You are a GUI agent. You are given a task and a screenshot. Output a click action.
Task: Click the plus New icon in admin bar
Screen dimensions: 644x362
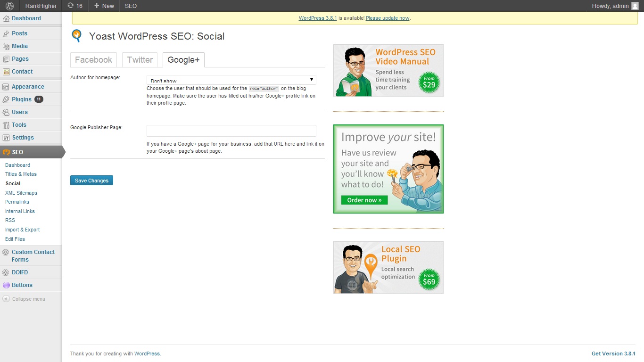click(97, 6)
